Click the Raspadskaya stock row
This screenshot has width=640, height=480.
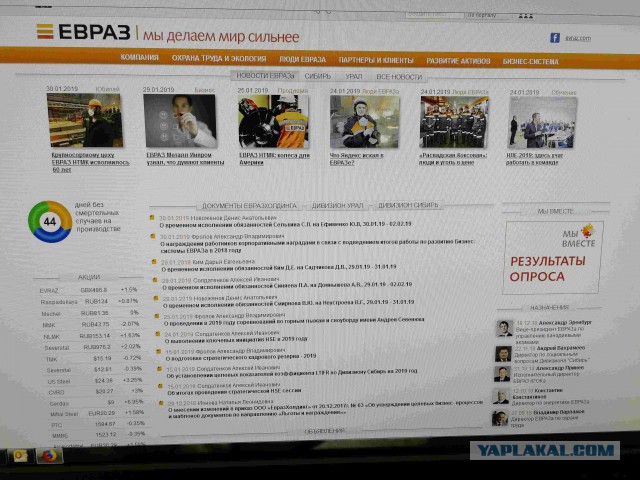pyautogui.click(x=89, y=302)
